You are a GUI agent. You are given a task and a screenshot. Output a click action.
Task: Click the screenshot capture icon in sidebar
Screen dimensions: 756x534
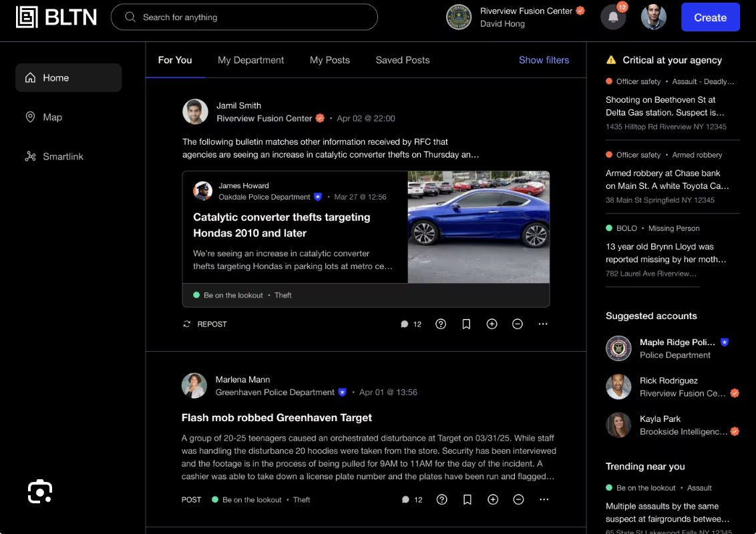(x=39, y=491)
